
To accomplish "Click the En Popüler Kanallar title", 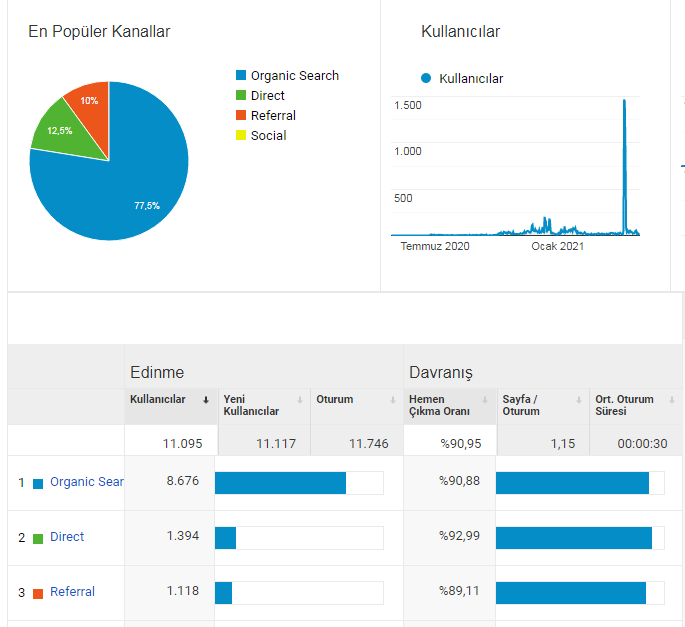I will [99, 31].
